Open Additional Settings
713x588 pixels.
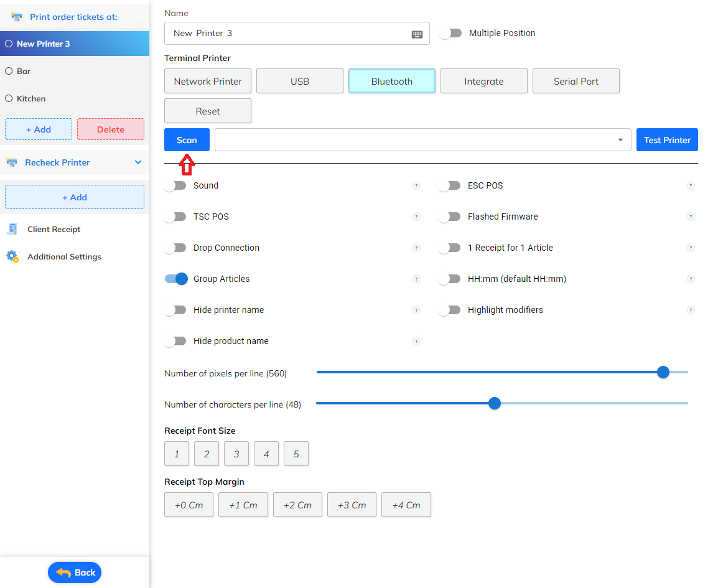click(x=64, y=256)
